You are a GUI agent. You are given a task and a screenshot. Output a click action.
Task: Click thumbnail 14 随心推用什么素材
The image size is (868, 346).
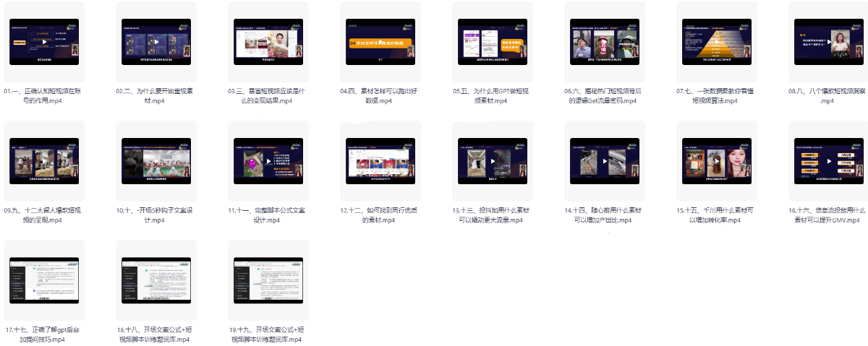coord(605,162)
